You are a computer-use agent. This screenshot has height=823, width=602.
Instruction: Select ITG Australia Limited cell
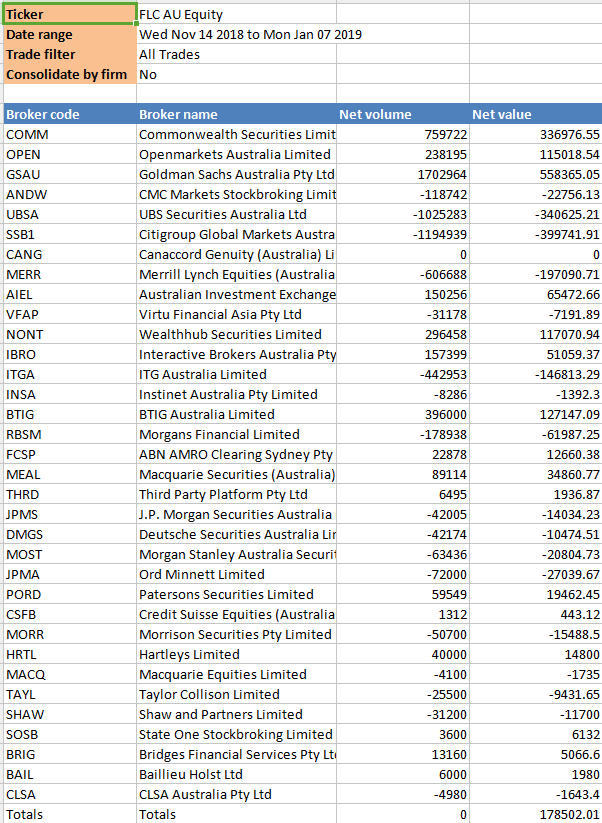[236, 374]
